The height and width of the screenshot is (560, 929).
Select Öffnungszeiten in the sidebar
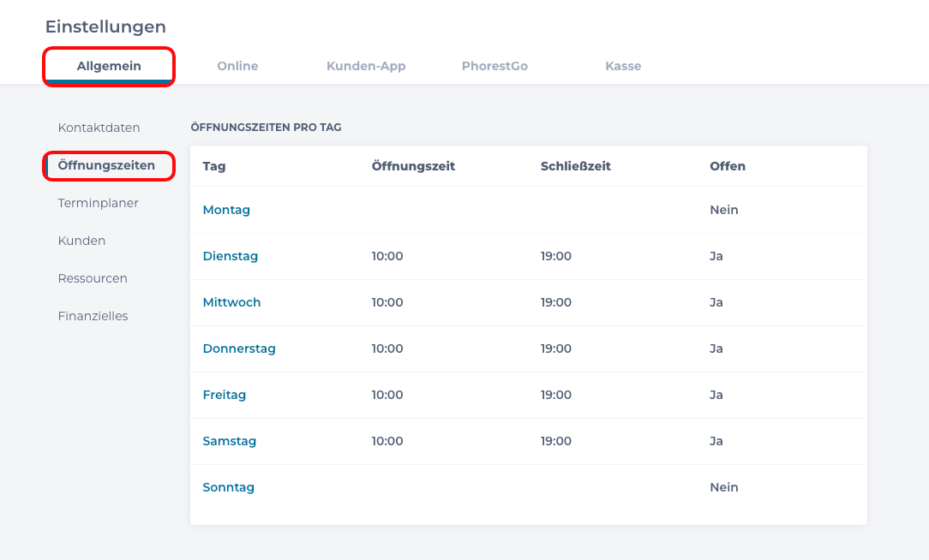tap(106, 165)
